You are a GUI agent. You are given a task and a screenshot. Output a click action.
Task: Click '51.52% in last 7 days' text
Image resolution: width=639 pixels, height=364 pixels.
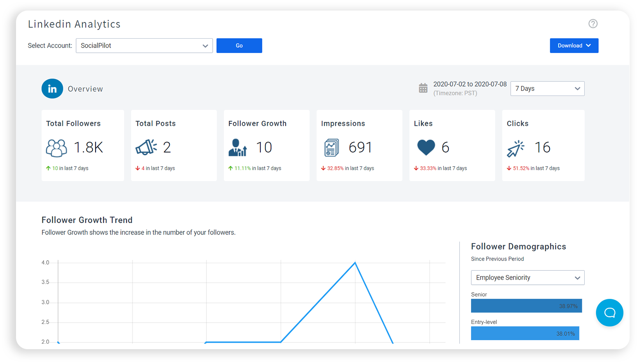[x=536, y=169]
